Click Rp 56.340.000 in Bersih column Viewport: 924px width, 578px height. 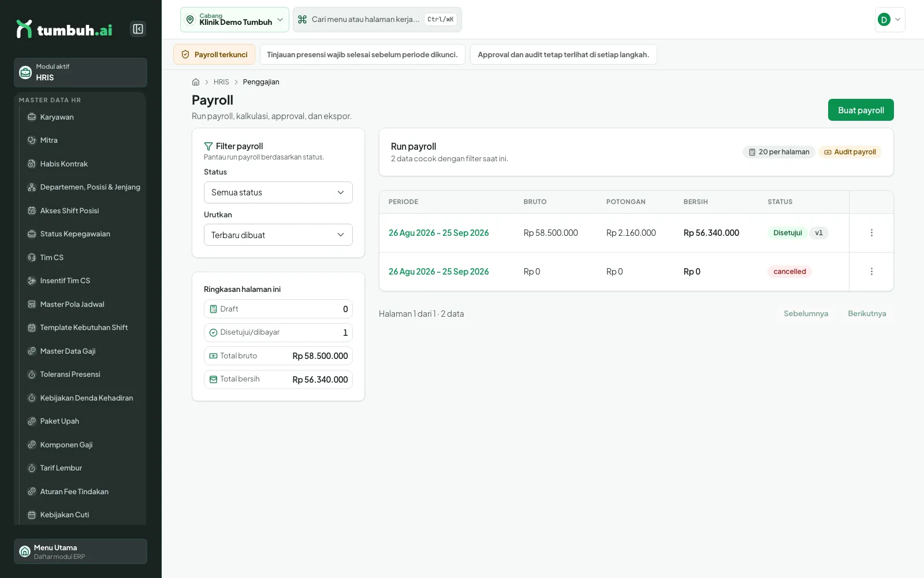[x=711, y=233]
